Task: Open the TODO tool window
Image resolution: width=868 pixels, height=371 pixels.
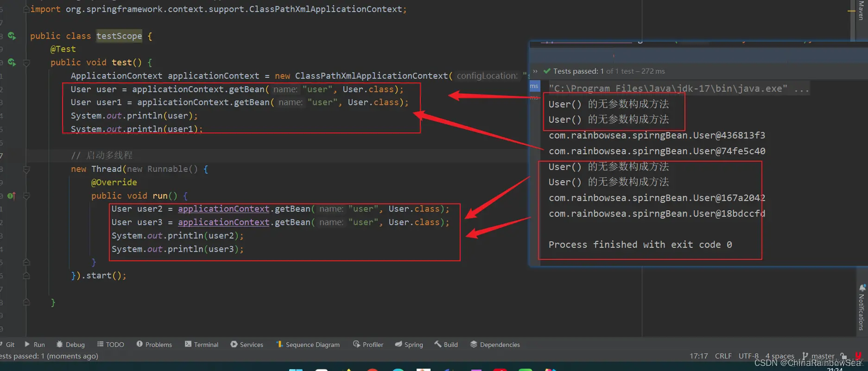Action: point(111,345)
